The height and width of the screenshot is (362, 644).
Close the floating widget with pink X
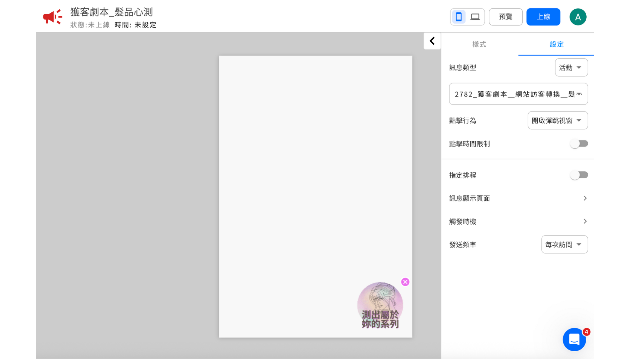coord(405,282)
